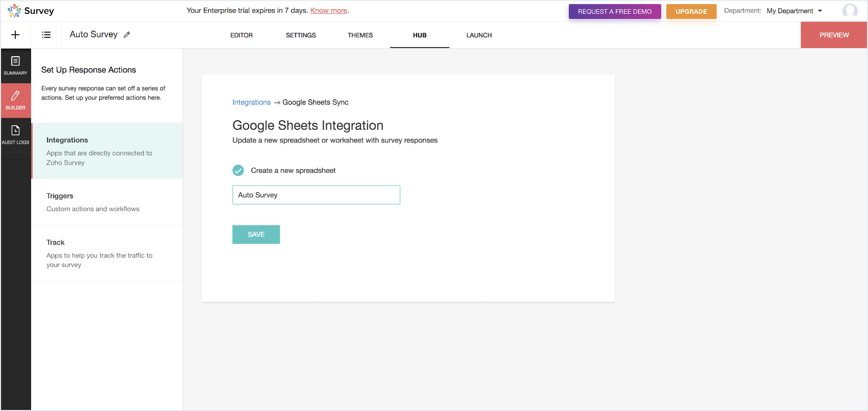Click the Google Sheets Sync breadcrumb text

pos(316,102)
